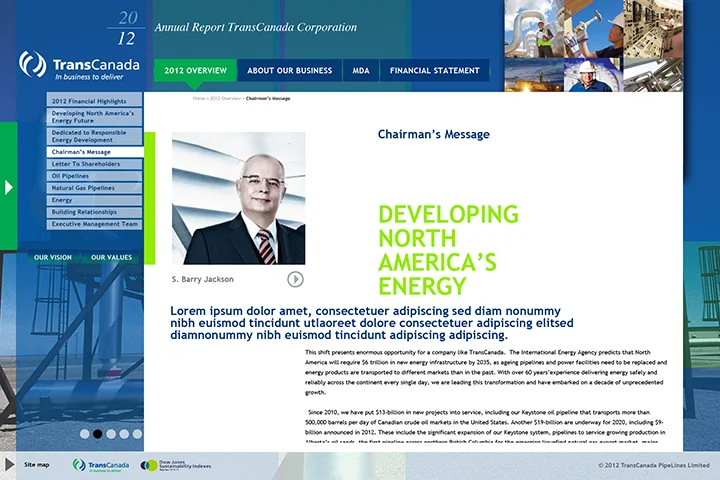Screen dimensions: 720x480
Task: Select the Energy sidebar item
Action: click(94, 200)
